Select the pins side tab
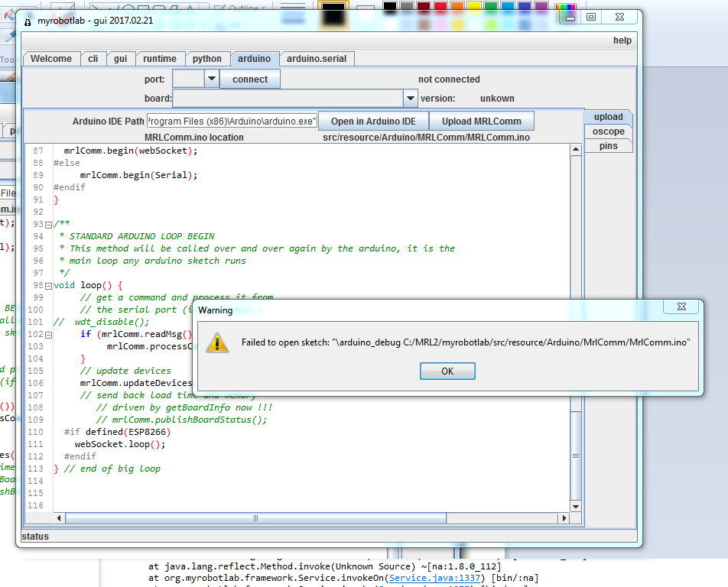Viewport: 728px width, 587px height. tap(608, 146)
